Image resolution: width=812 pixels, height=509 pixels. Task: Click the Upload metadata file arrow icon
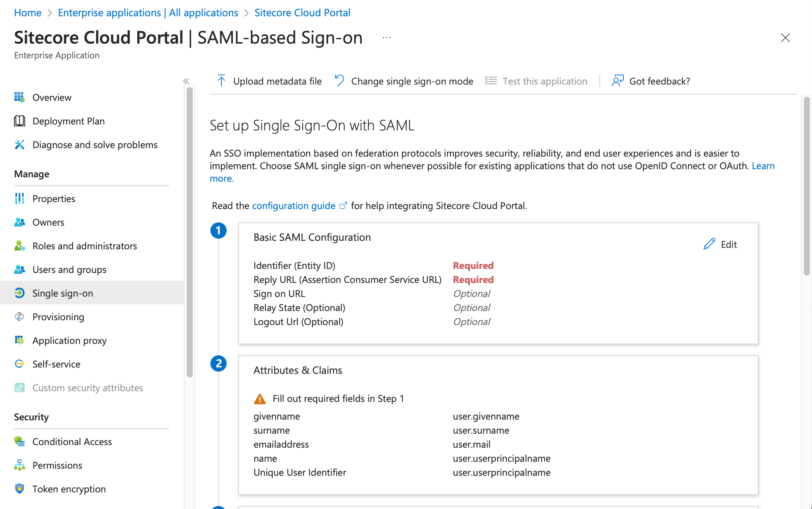coord(221,81)
